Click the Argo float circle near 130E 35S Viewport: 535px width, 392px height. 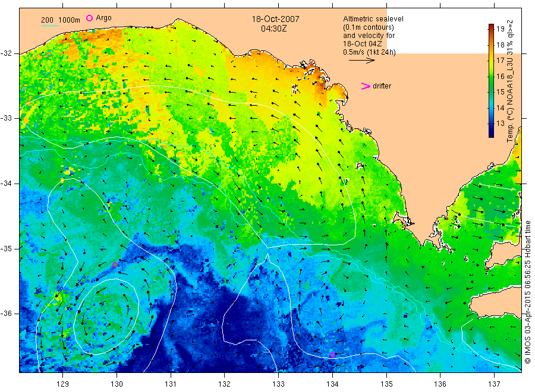coord(115,264)
